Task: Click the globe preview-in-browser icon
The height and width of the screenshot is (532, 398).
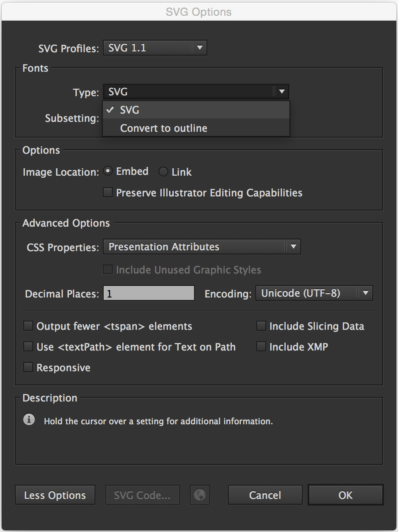Action: click(200, 495)
